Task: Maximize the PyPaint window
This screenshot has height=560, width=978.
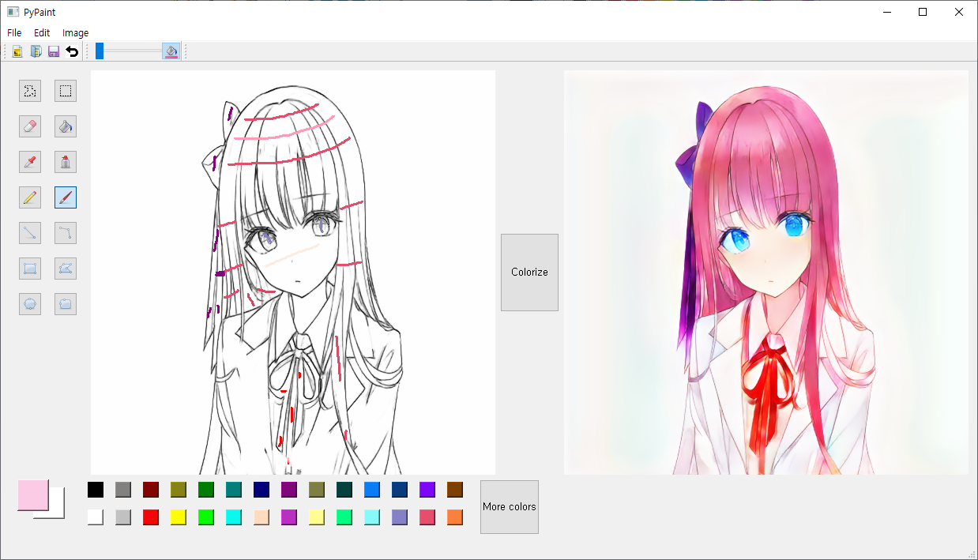Action: 923,12
